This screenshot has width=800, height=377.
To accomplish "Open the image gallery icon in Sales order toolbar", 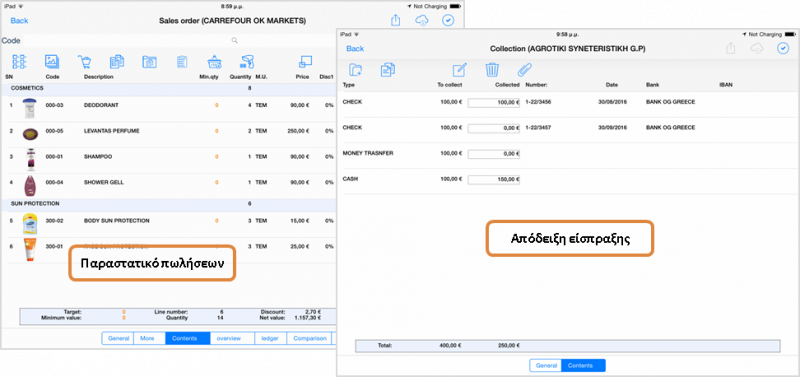I will click(x=52, y=62).
